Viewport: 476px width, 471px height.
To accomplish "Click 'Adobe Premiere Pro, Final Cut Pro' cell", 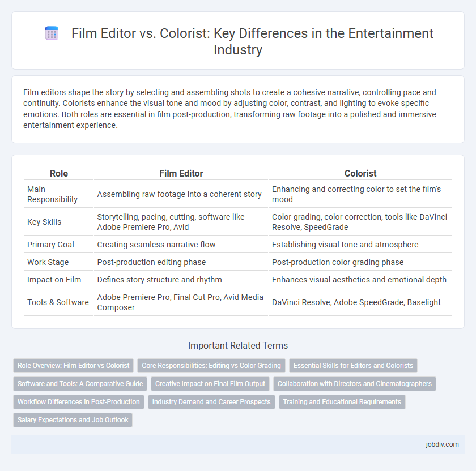I will click(x=181, y=302).
